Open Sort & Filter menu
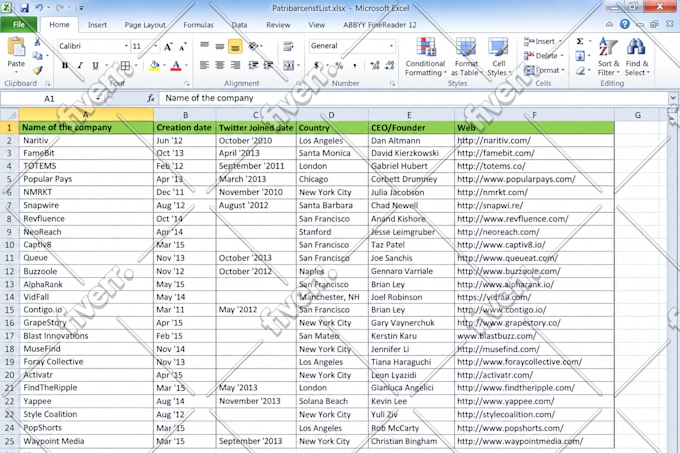 pos(608,57)
